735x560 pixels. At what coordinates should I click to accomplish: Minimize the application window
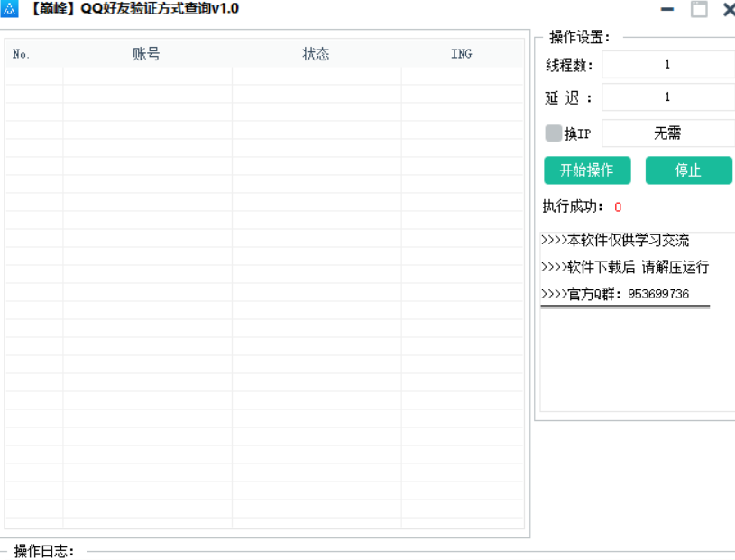[x=667, y=10]
